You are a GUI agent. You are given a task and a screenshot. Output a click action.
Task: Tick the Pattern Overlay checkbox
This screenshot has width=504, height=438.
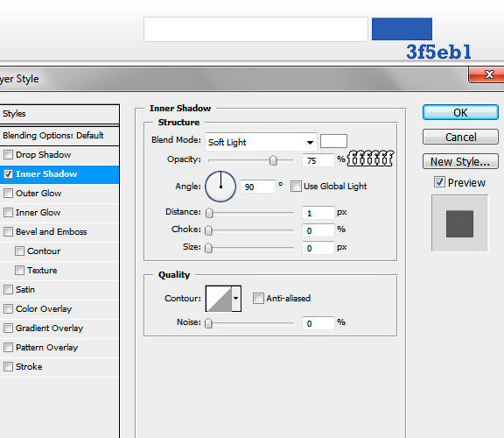click(8, 348)
